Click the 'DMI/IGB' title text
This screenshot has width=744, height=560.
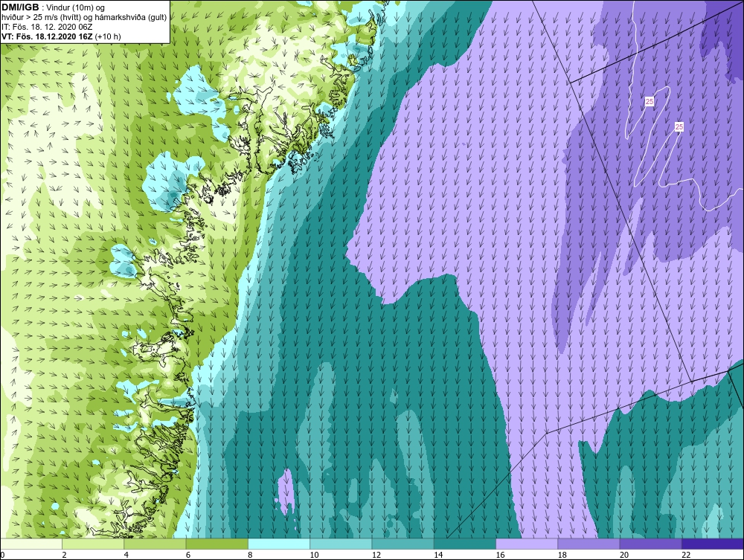[20, 7]
